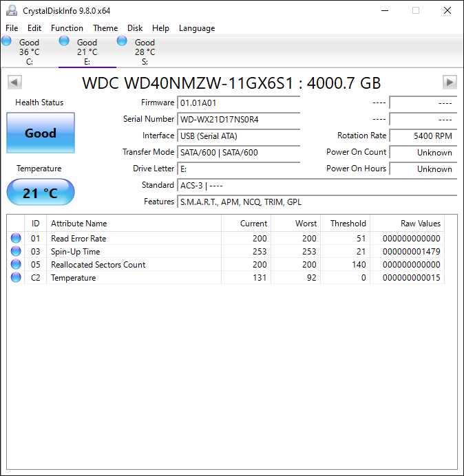Go to next disk with right arrow

(450, 83)
